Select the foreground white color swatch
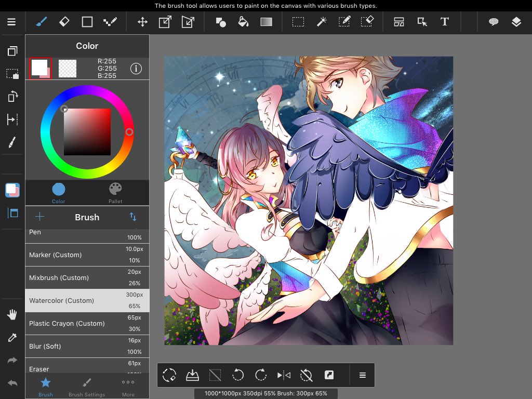Screen dimensions: 532x399 40,68
